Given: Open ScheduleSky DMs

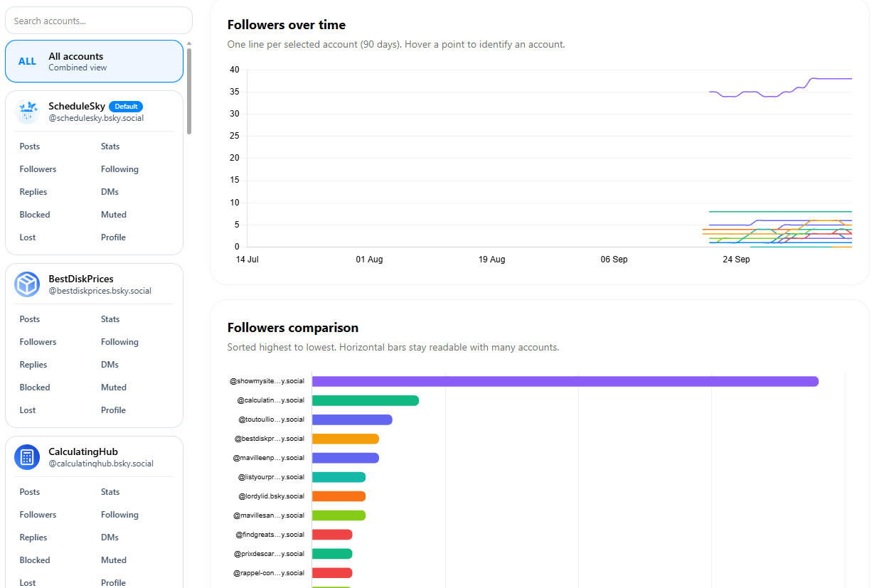Looking at the screenshot, I should pyautogui.click(x=110, y=192).
